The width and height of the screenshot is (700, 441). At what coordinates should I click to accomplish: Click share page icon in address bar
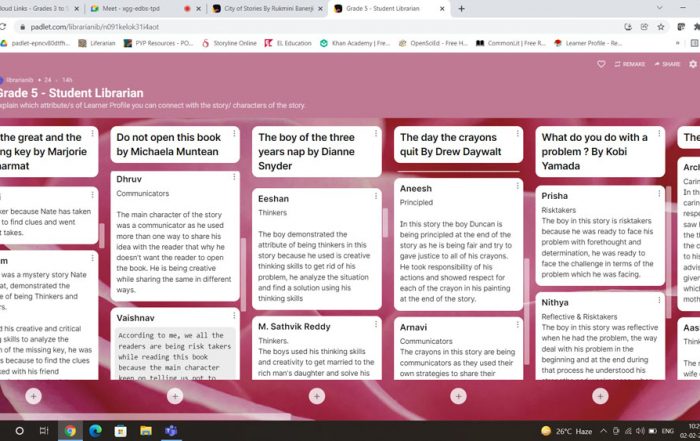click(x=644, y=27)
